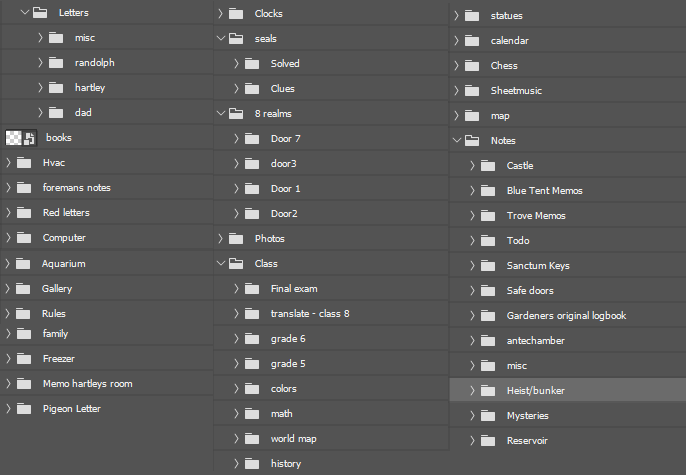Click the Aquarium group folder icon

[x=24, y=264]
